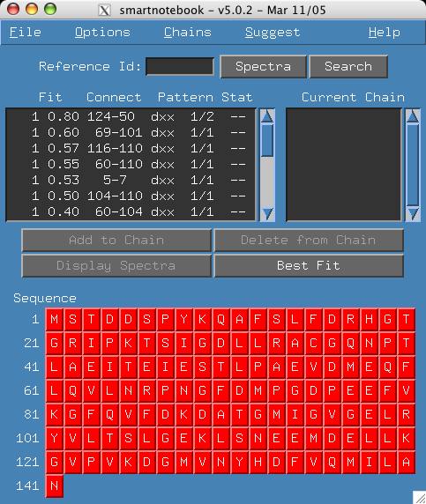Screen dimensions: 426x504
Task: Open the Suggest menu
Action: coord(273,32)
